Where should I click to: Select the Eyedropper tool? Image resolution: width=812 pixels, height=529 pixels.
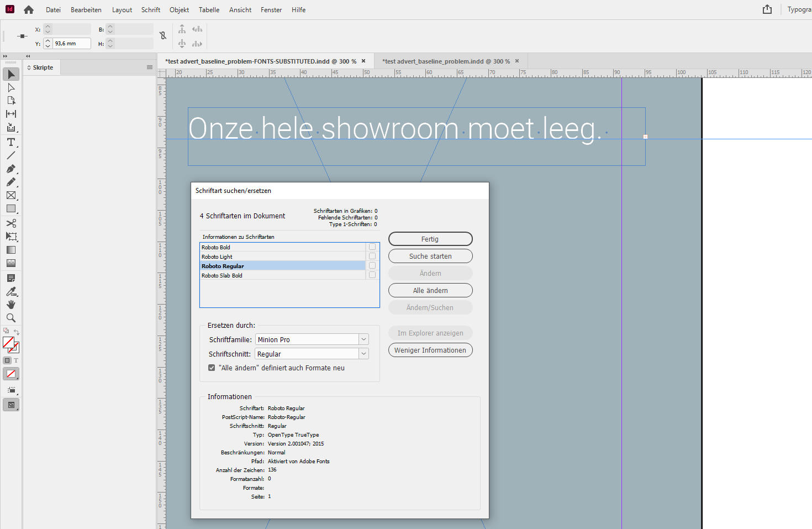pos(11,291)
